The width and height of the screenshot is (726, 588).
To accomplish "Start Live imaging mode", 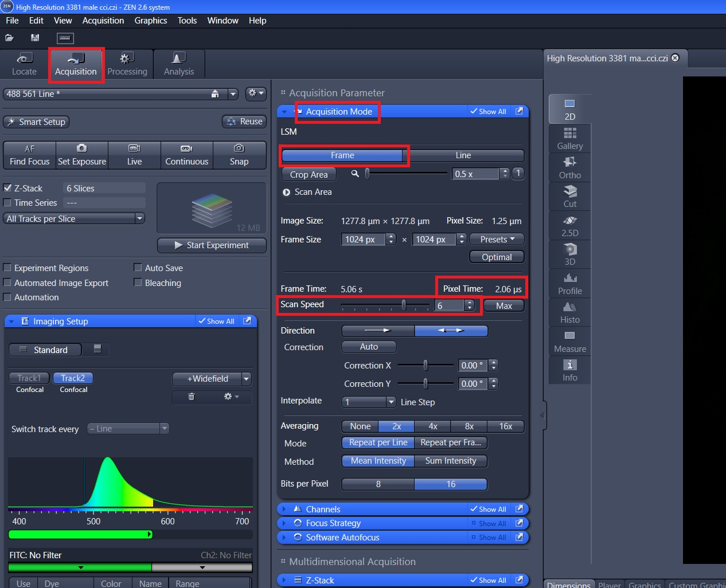I will coord(134,155).
